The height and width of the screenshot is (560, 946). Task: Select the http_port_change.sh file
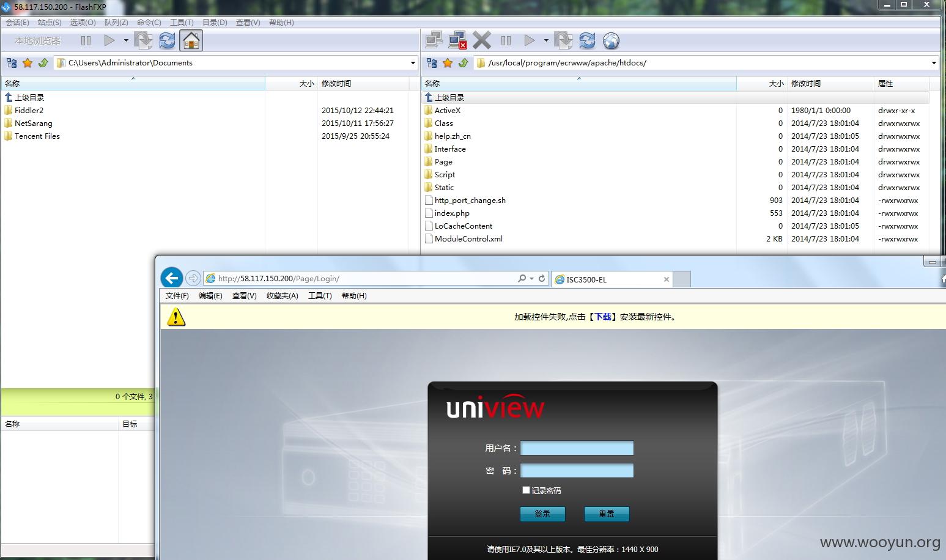point(470,200)
